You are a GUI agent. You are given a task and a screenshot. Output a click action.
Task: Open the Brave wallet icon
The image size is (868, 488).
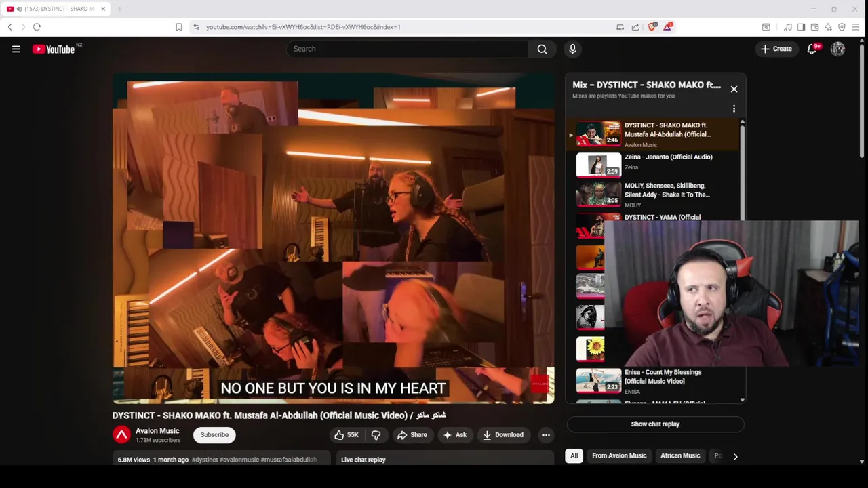814,27
